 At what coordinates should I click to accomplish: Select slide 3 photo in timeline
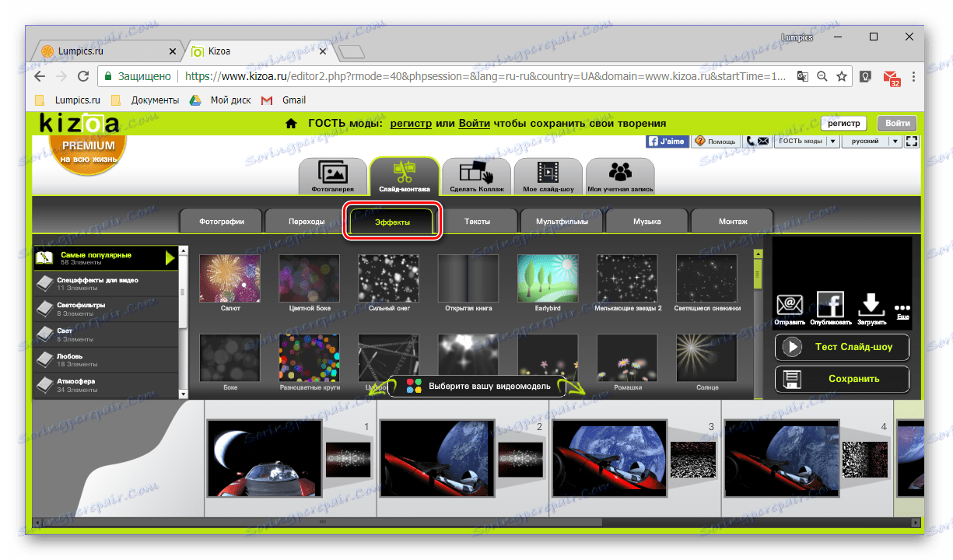coord(610,458)
